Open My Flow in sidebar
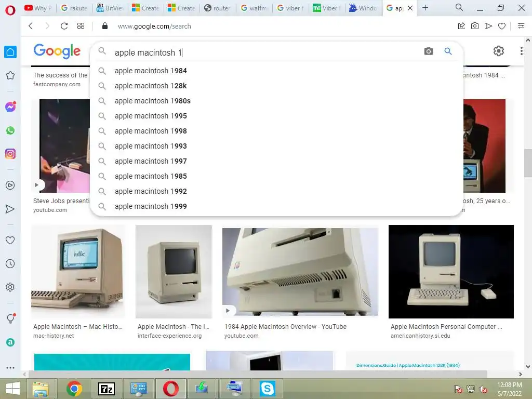 click(10, 209)
